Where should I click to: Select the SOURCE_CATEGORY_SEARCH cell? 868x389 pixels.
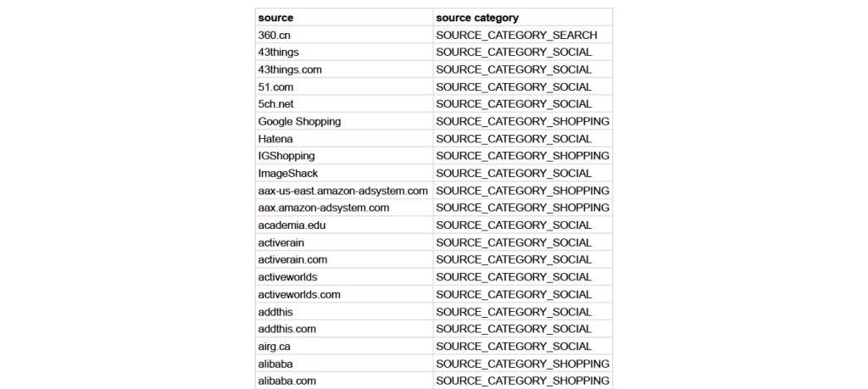[x=516, y=35]
